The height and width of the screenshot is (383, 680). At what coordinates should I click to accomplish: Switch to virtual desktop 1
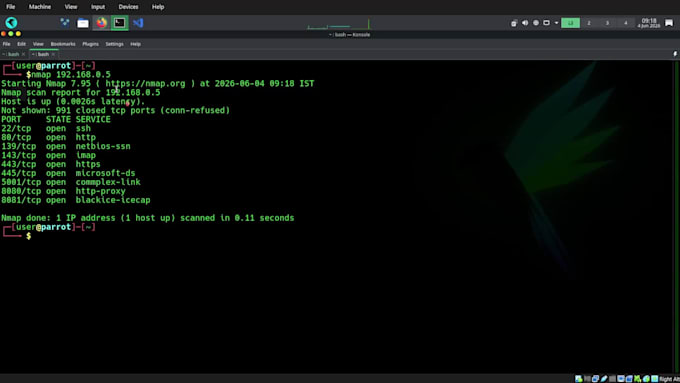(570, 23)
